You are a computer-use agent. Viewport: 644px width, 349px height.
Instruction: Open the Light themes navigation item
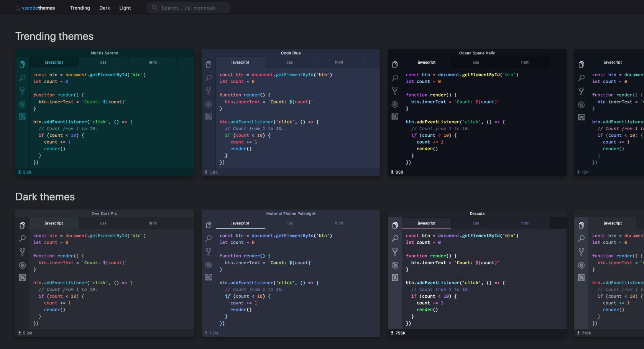pyautogui.click(x=125, y=8)
